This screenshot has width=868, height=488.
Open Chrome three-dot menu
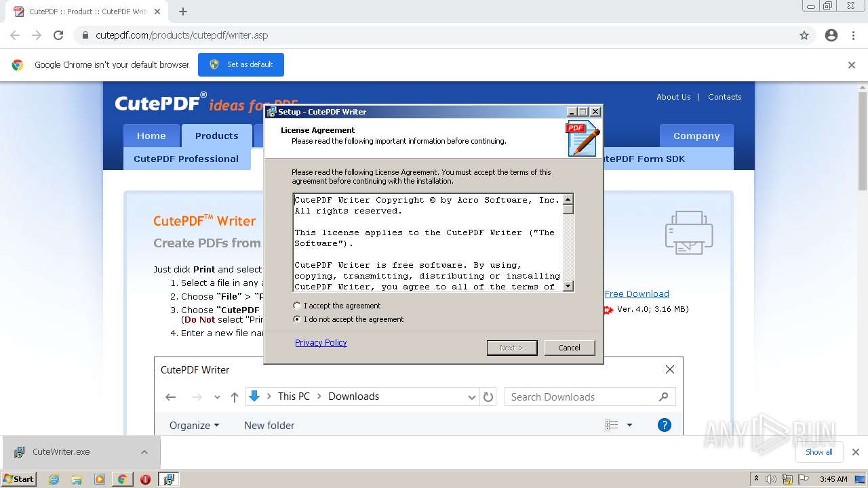853,35
